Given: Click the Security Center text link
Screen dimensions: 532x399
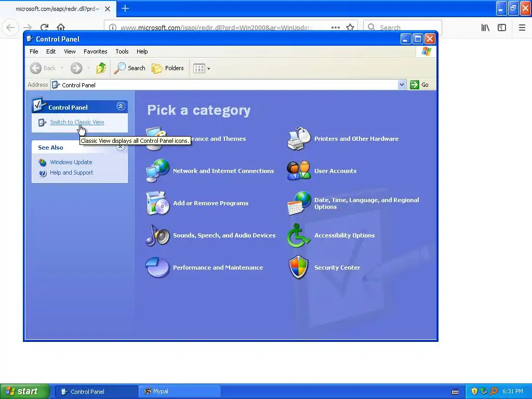Looking at the screenshot, I should [x=337, y=268].
